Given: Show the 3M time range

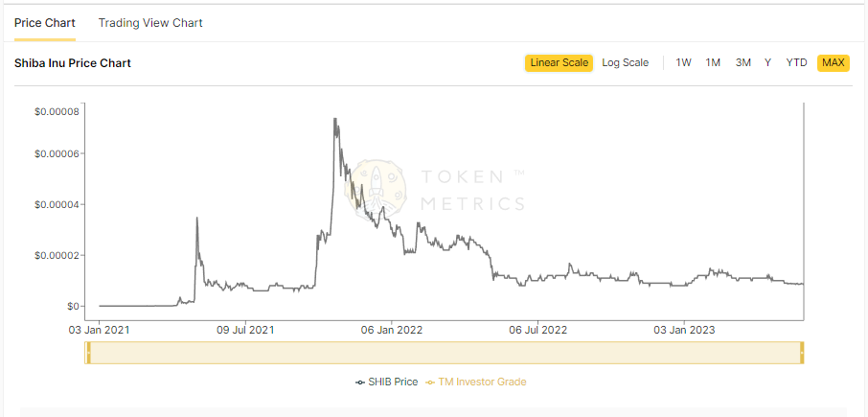Looking at the screenshot, I should (x=742, y=63).
